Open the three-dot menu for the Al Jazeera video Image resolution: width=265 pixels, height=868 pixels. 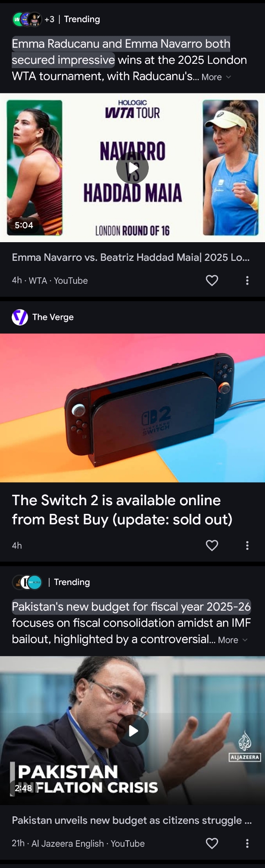click(x=247, y=843)
